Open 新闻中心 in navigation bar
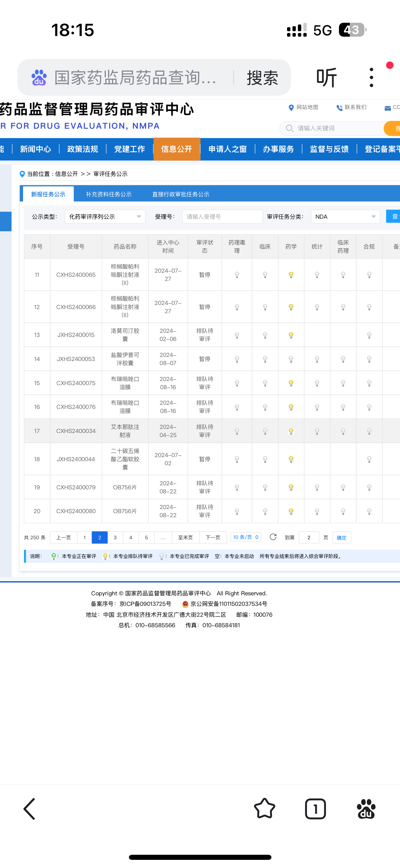The height and width of the screenshot is (868, 400). point(35,149)
